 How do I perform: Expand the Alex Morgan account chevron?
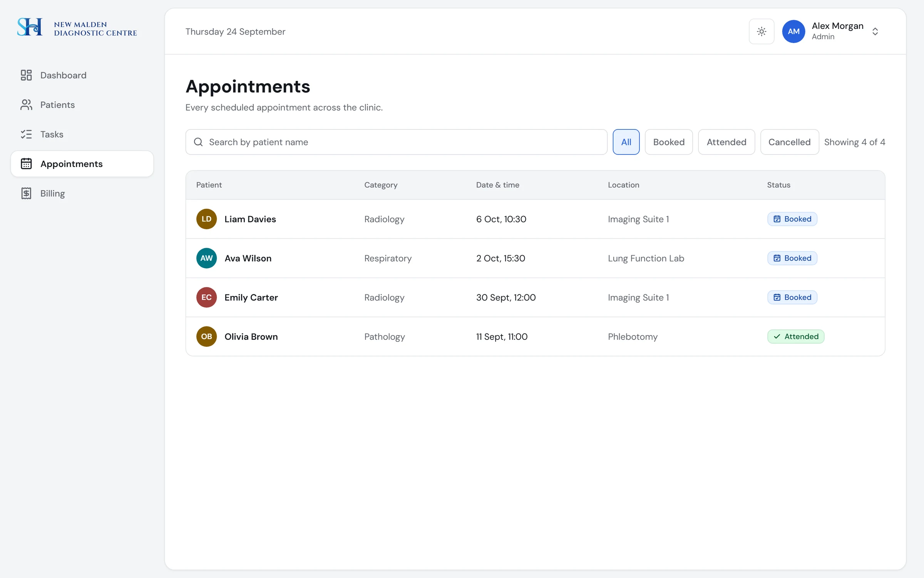[875, 32]
